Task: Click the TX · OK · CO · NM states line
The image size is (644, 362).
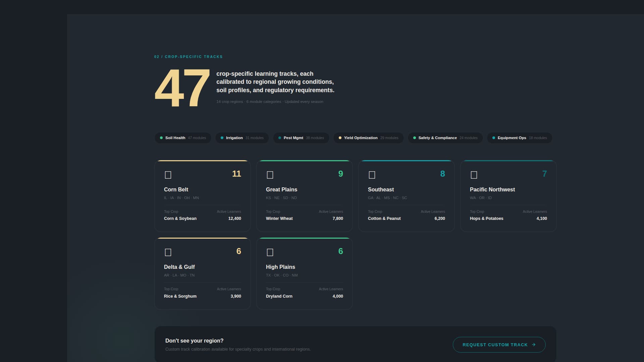Action: pyautogui.click(x=282, y=275)
